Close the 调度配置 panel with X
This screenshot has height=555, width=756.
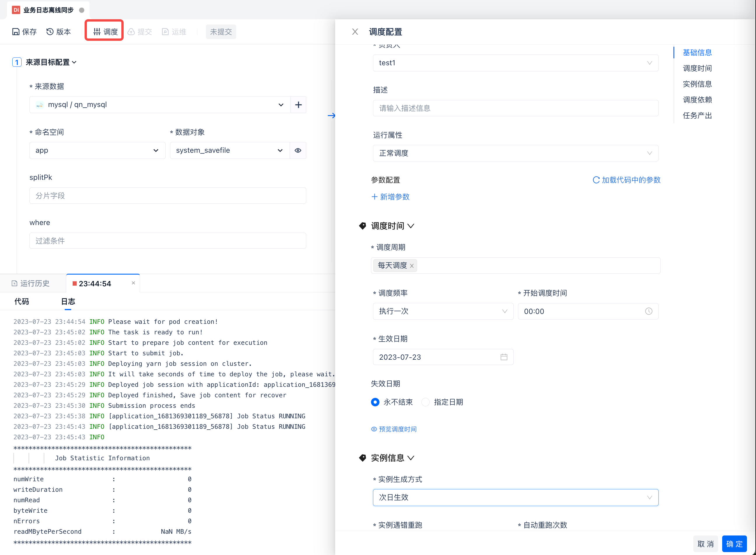coord(355,31)
